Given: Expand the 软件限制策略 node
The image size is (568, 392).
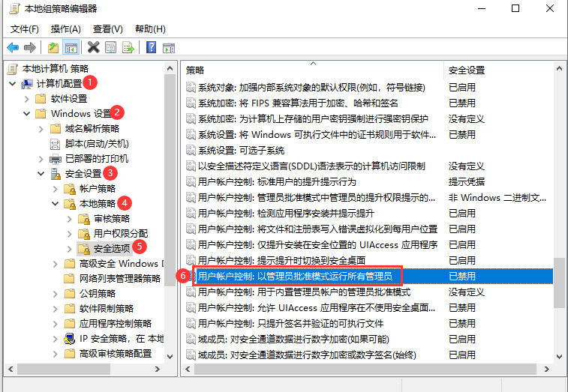Looking at the screenshot, I should click(x=55, y=309).
